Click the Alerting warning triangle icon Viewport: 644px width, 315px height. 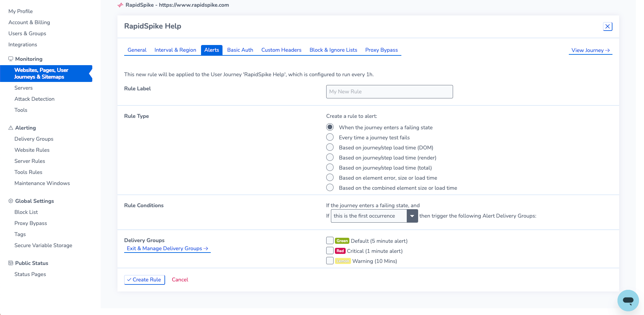point(11,128)
